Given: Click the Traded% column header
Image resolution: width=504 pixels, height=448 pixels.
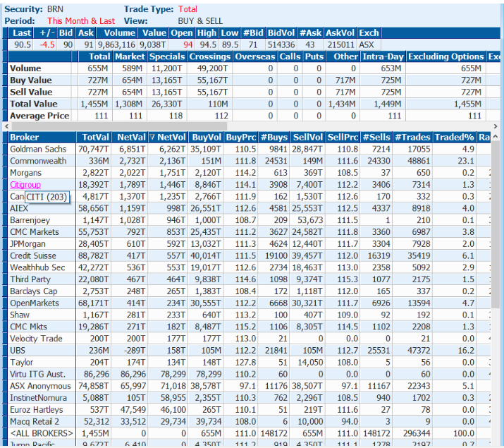Looking at the screenshot, I should pyautogui.click(x=454, y=138).
